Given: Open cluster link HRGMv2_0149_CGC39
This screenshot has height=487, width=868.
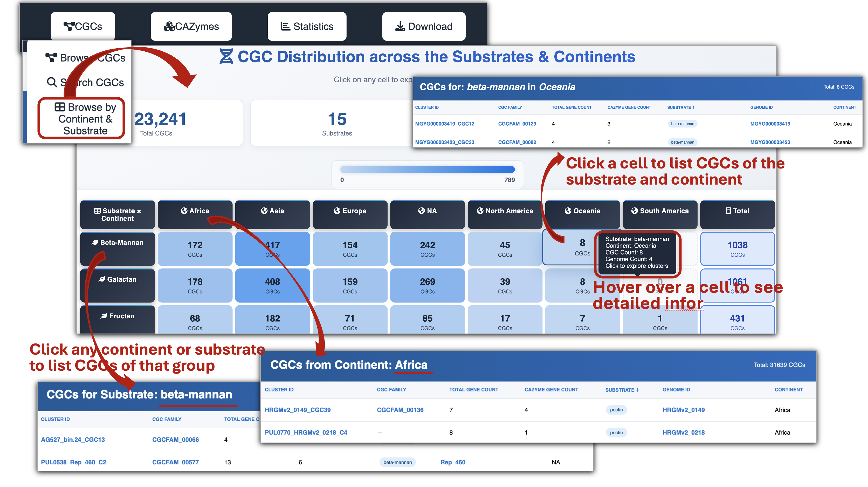Looking at the screenshot, I should coord(298,410).
